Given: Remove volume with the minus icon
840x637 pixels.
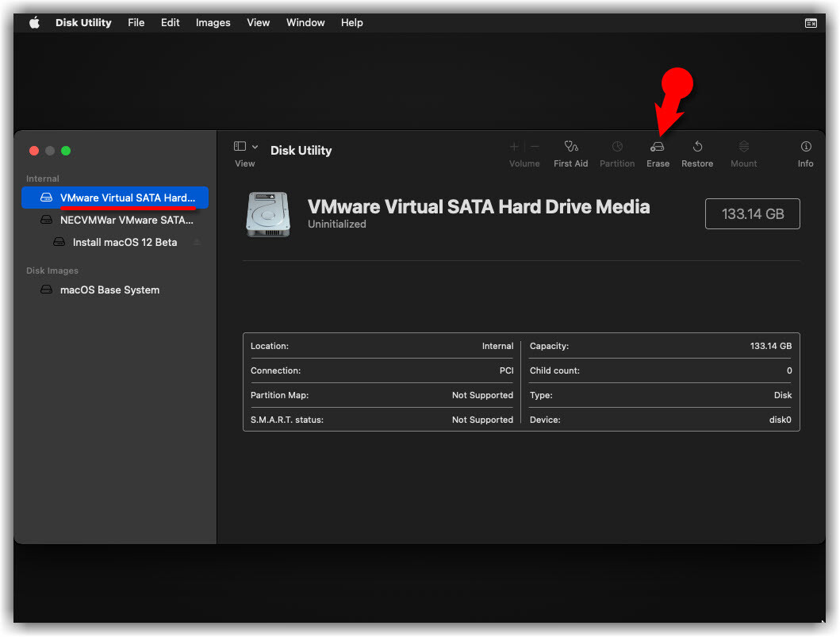Looking at the screenshot, I should click(535, 146).
